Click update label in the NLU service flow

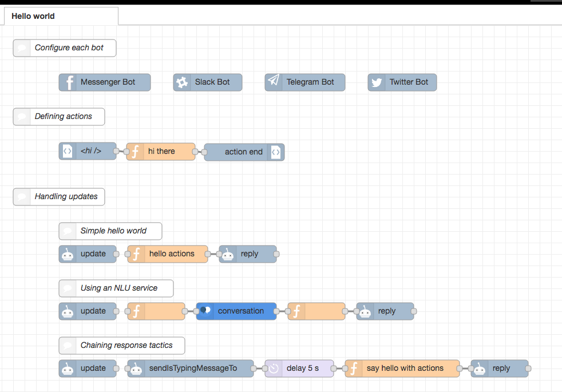pyautogui.click(x=93, y=311)
